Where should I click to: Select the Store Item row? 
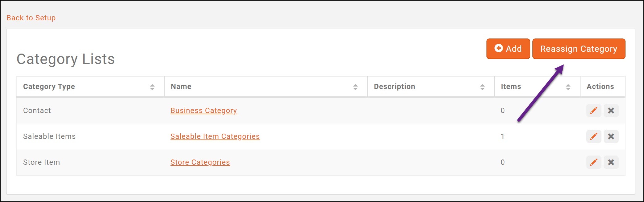41,162
